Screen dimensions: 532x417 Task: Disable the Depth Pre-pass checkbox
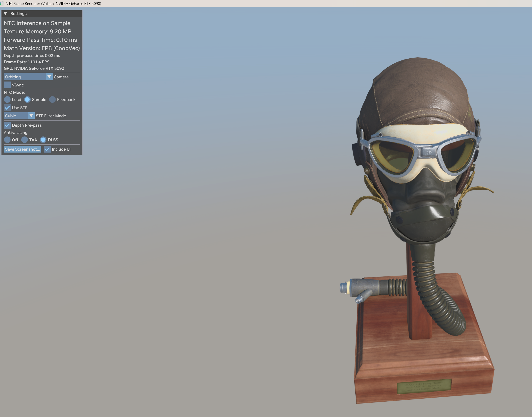pyautogui.click(x=7, y=125)
